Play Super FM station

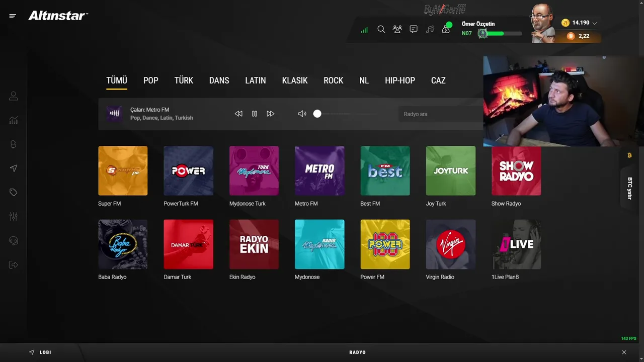(123, 171)
